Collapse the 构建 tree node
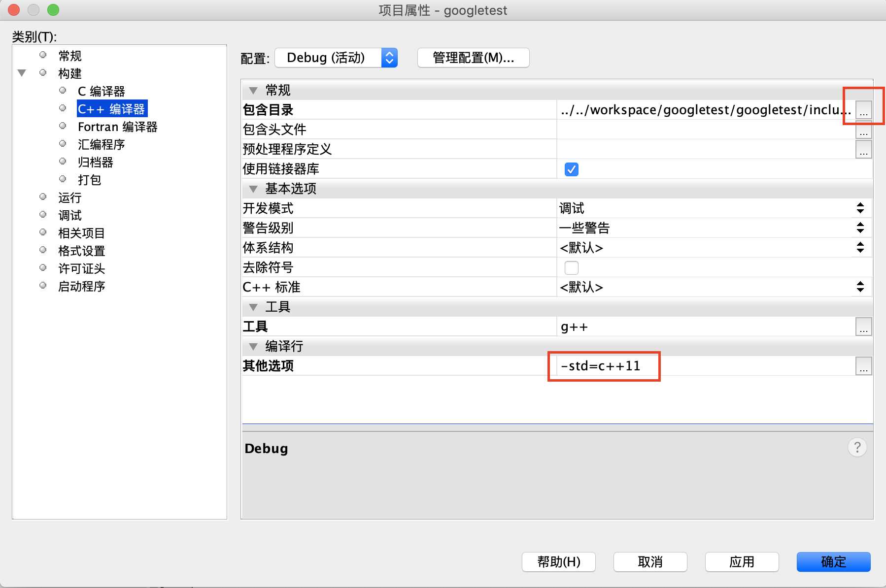Image resolution: width=886 pixels, height=588 pixels. click(x=22, y=73)
